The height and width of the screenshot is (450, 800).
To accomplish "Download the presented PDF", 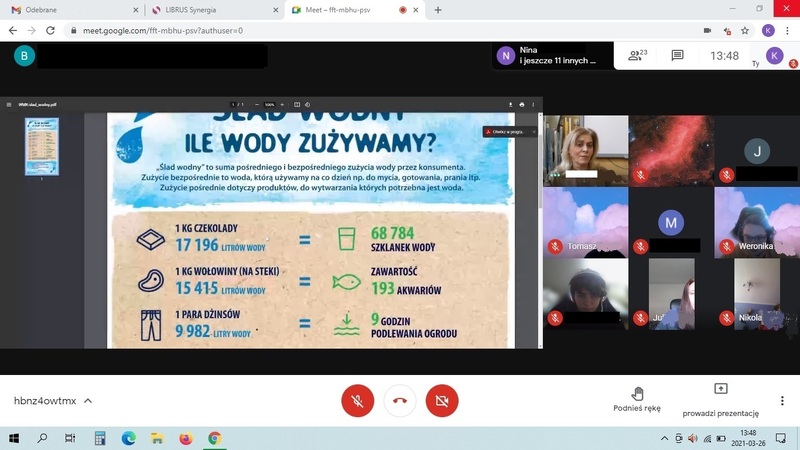I will [510, 104].
